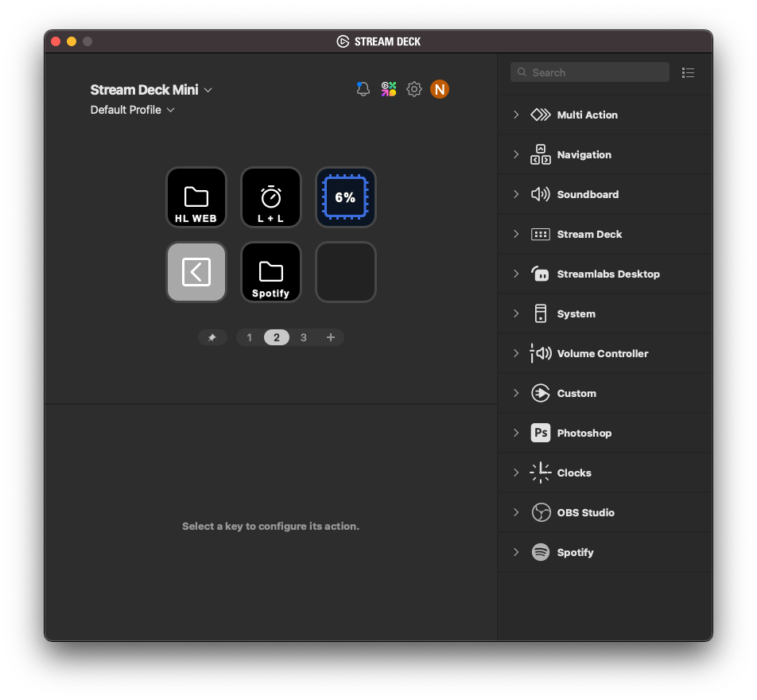757x700 pixels.
Task: Expand the Photoshop category chevron
Action: 516,433
